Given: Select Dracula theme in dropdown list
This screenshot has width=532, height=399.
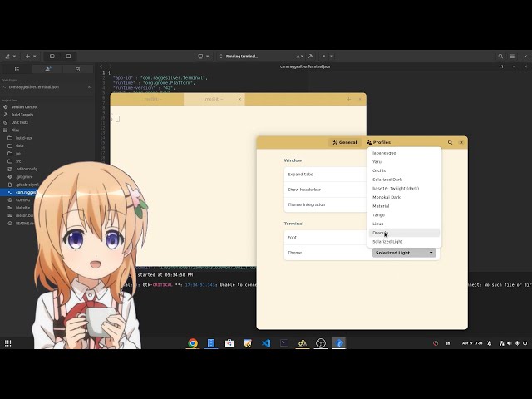Looking at the screenshot, I should tap(404, 233).
